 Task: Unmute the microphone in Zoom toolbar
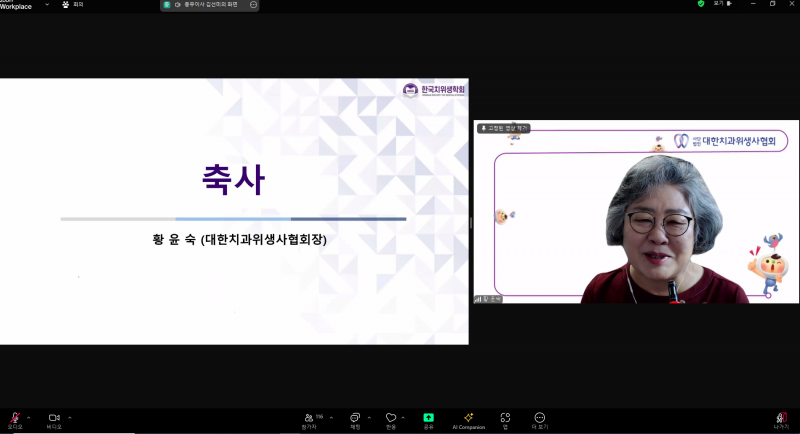tap(15, 418)
